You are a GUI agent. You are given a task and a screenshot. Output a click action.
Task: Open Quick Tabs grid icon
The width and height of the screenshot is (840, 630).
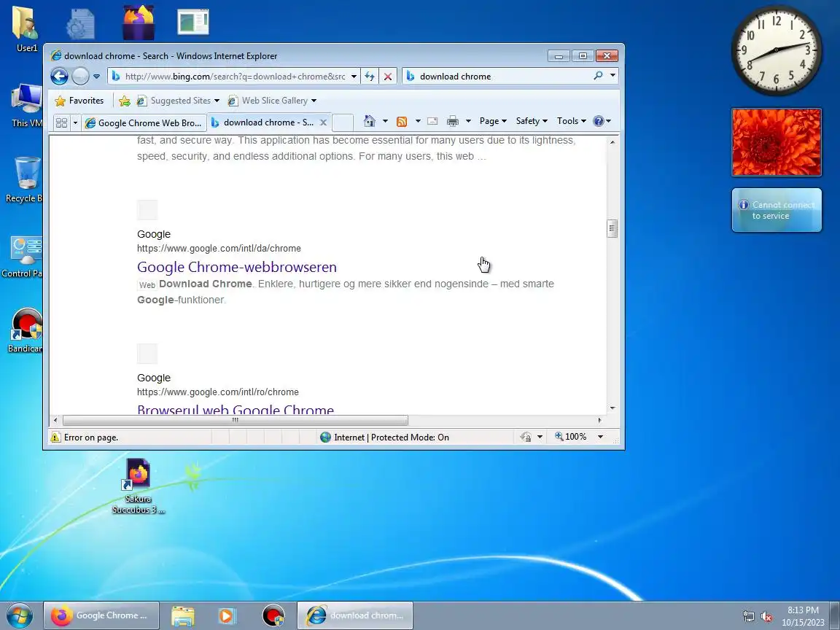click(x=61, y=122)
